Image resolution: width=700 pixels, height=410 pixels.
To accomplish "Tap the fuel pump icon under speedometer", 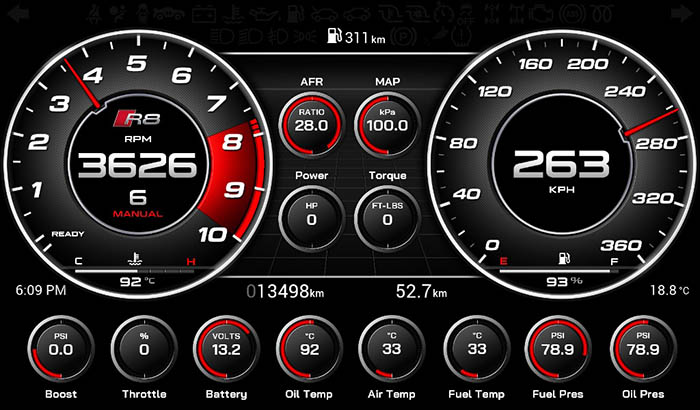I will (564, 258).
